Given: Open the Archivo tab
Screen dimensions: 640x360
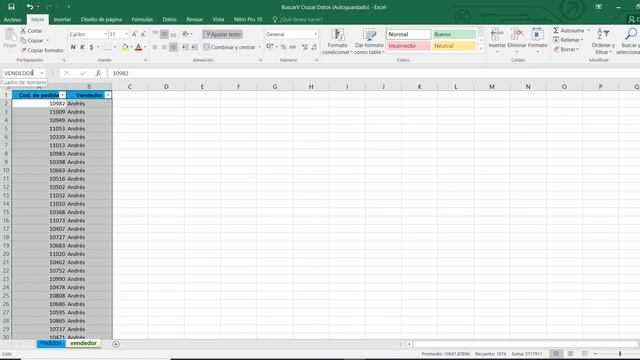Looking at the screenshot, I should (12, 20).
